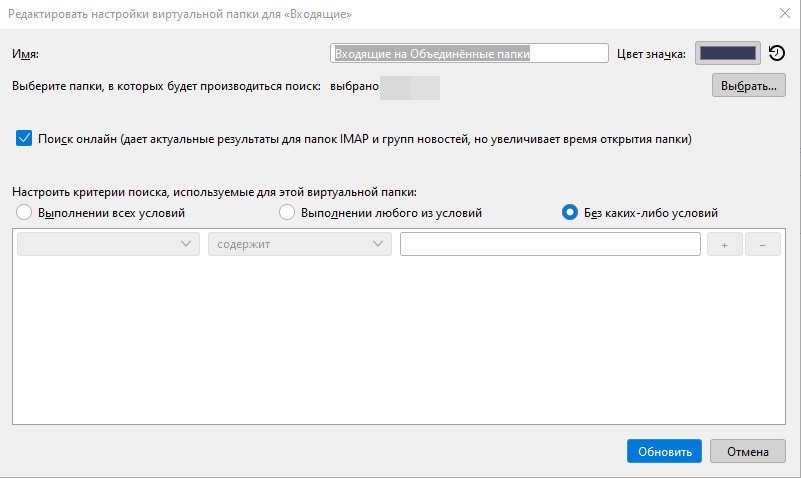Image resolution: width=801 pixels, height=478 pixels.
Task: Remove search condition with minus button
Action: [x=763, y=245]
